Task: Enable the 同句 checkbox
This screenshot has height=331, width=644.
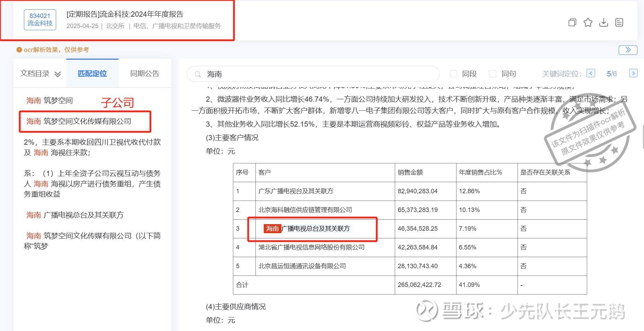Action: pos(493,74)
